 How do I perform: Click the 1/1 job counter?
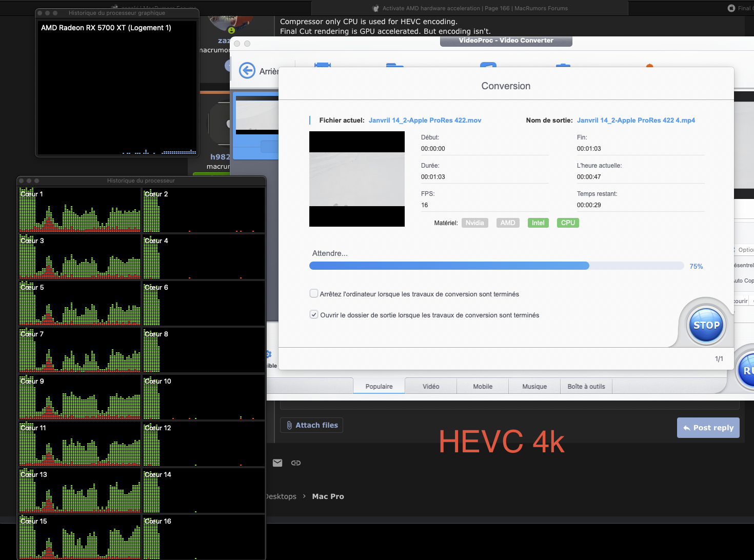(x=719, y=359)
